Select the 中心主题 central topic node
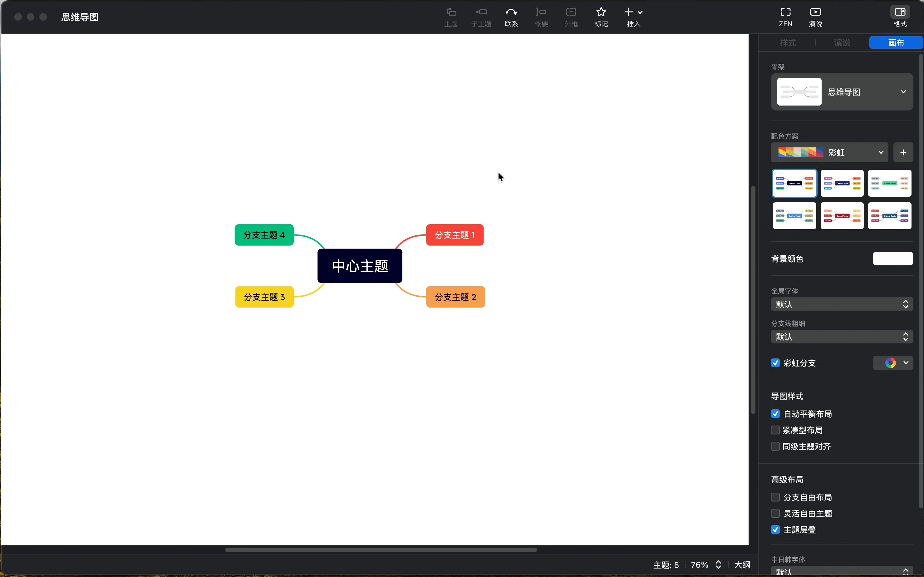This screenshot has width=924, height=577. (359, 266)
